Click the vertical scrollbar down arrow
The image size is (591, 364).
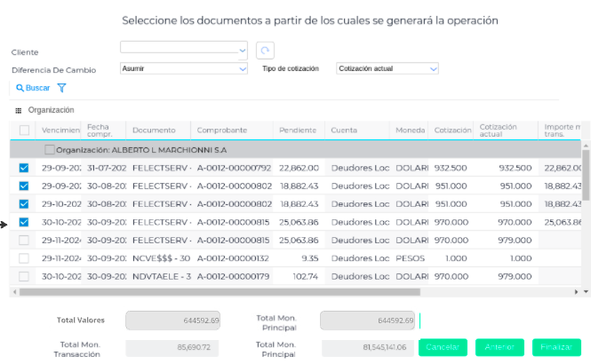[x=586, y=292]
